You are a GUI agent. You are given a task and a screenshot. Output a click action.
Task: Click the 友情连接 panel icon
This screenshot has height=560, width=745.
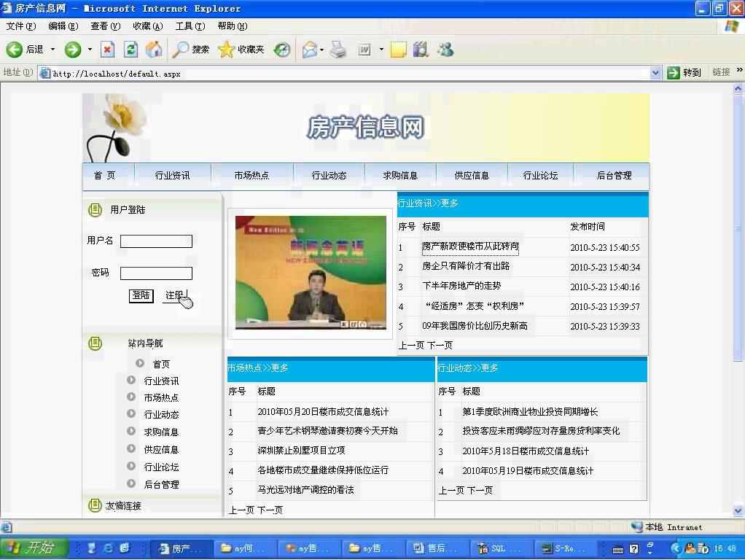(95, 505)
